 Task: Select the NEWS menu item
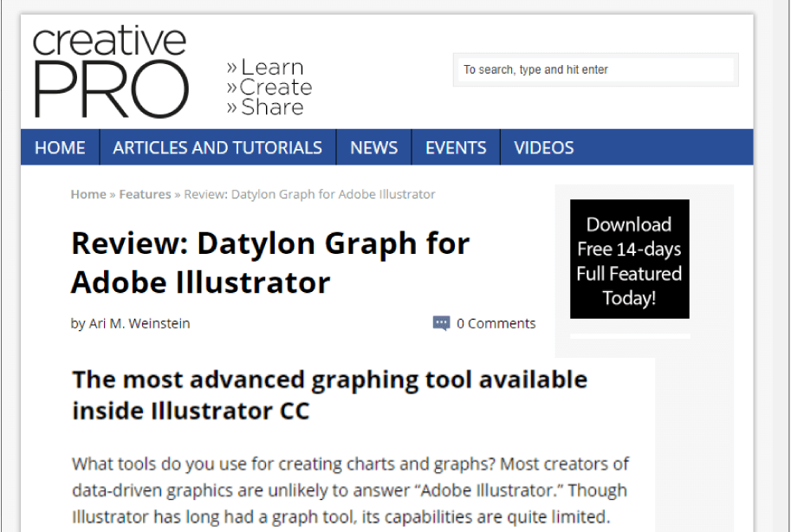click(x=373, y=147)
